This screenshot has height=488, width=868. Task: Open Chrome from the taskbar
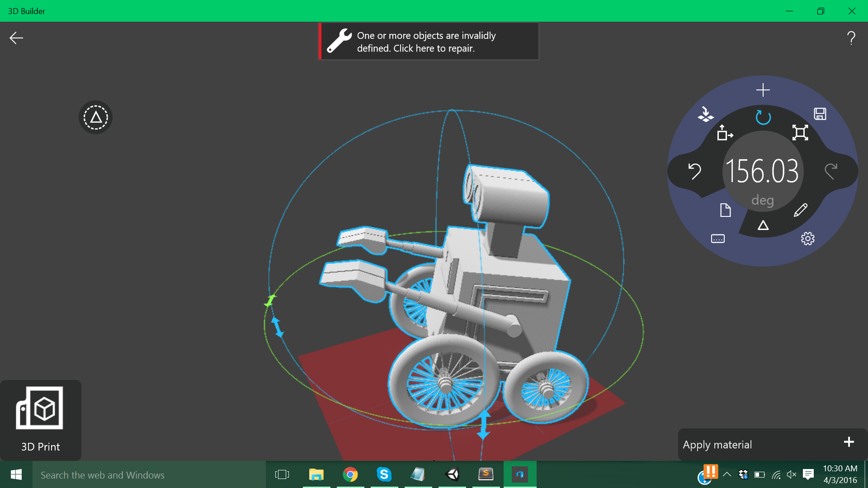coord(350,474)
